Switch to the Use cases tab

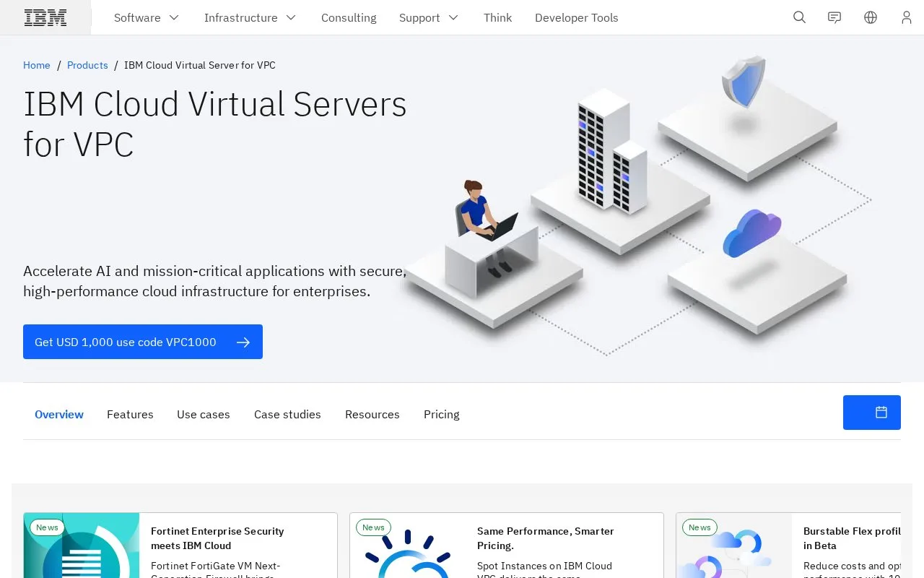tap(204, 414)
